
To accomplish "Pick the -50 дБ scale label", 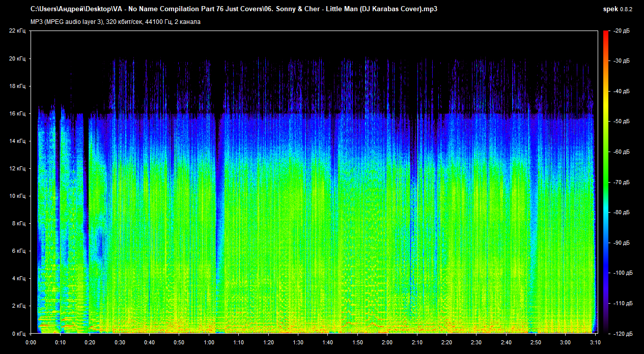I will [x=622, y=122].
